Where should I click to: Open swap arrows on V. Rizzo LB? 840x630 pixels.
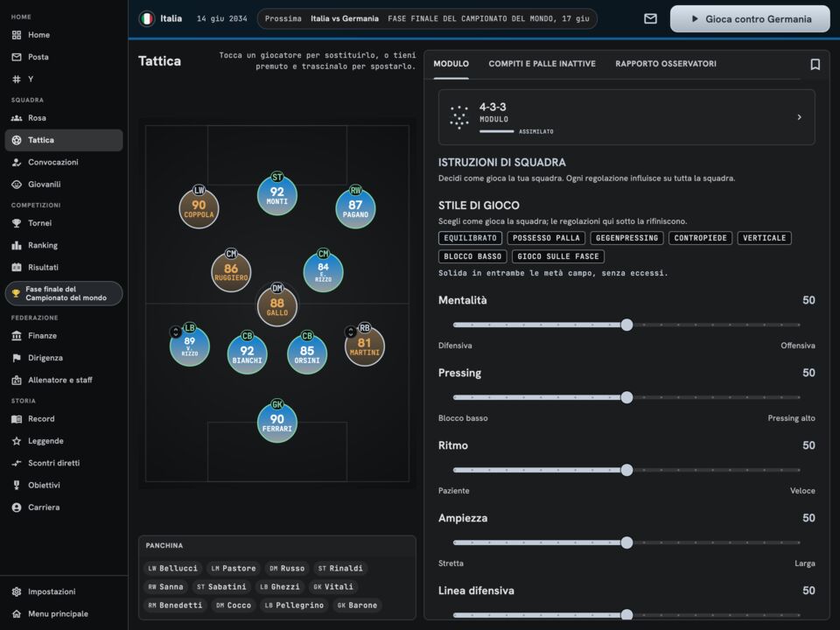tap(175, 332)
